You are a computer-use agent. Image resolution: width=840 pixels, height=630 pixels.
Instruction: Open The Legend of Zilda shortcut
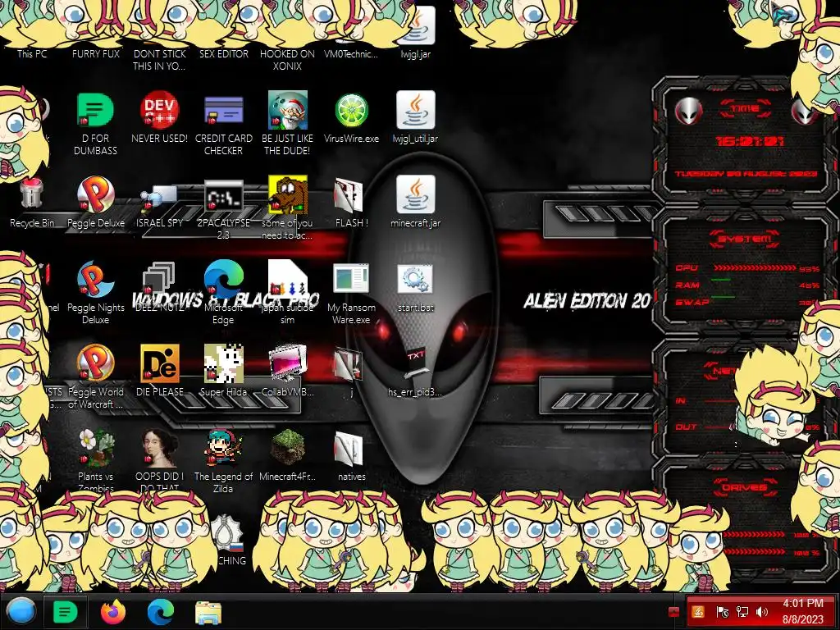pyautogui.click(x=223, y=448)
